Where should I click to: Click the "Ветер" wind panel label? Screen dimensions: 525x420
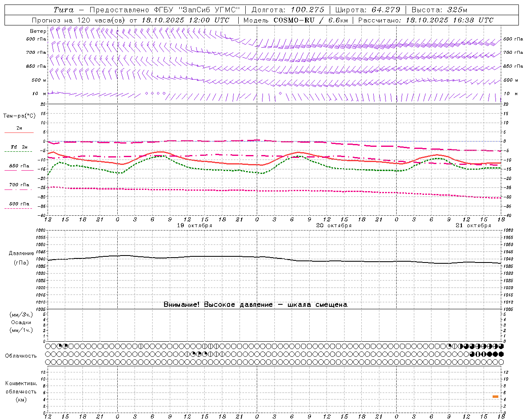(38, 31)
